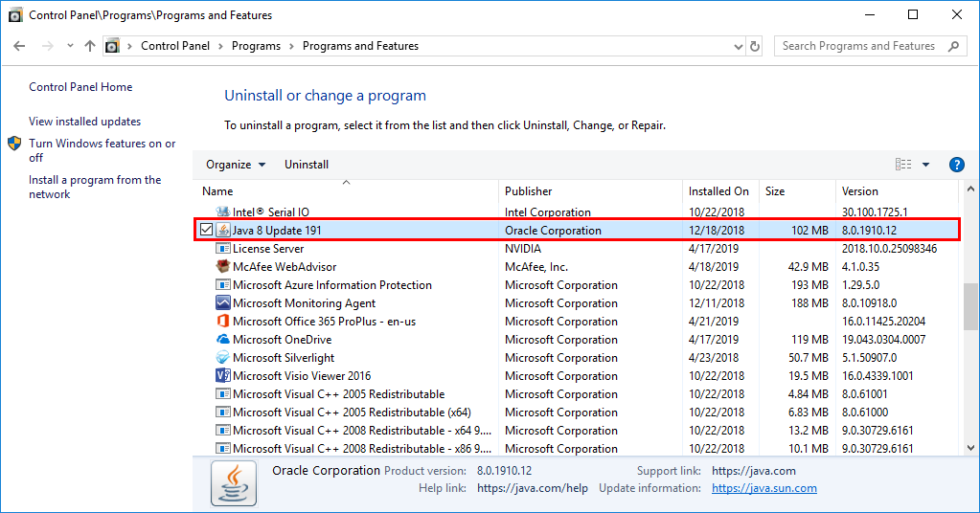
Task: Click the refresh icon in address bar
Action: tap(755, 46)
